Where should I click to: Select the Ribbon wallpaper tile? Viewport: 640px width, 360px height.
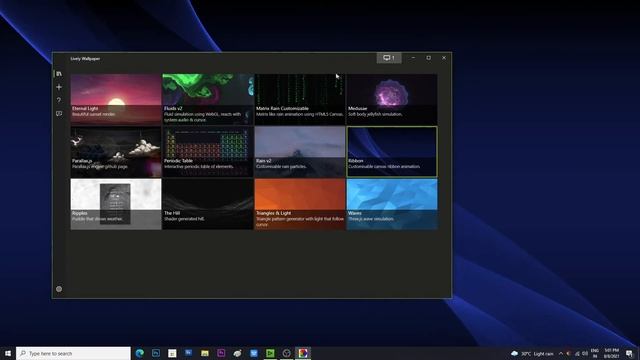click(392, 151)
